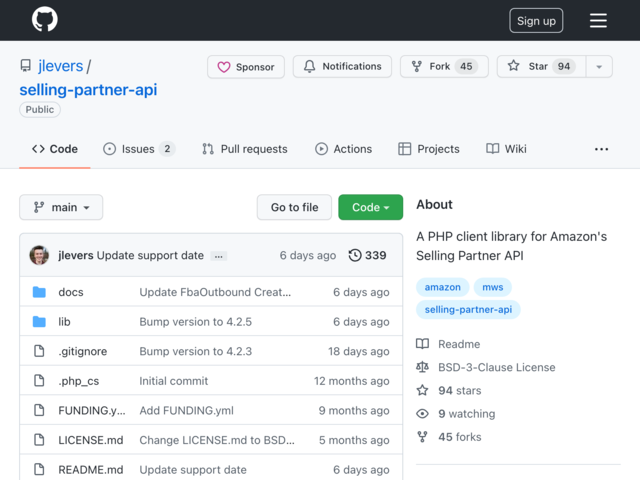Viewport: 640px width, 480px height.
Task: Open the hamburger navigation menu
Action: click(x=598, y=20)
